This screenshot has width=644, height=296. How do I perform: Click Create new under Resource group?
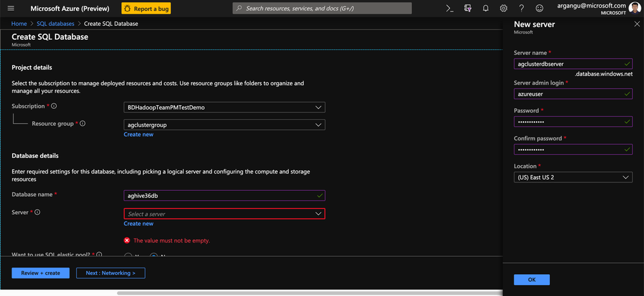(x=139, y=134)
